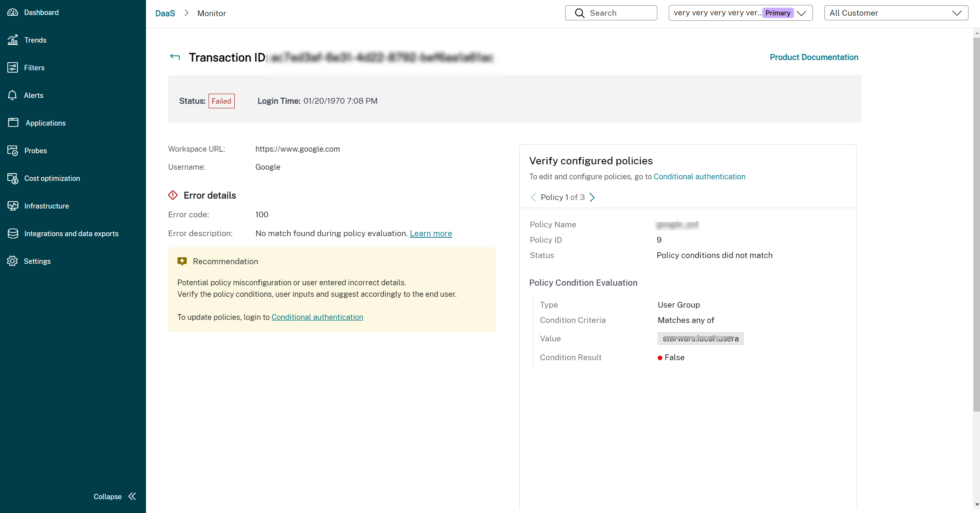Open Alerts using the bell icon
Viewport: 980px width, 513px height.
[x=12, y=95]
